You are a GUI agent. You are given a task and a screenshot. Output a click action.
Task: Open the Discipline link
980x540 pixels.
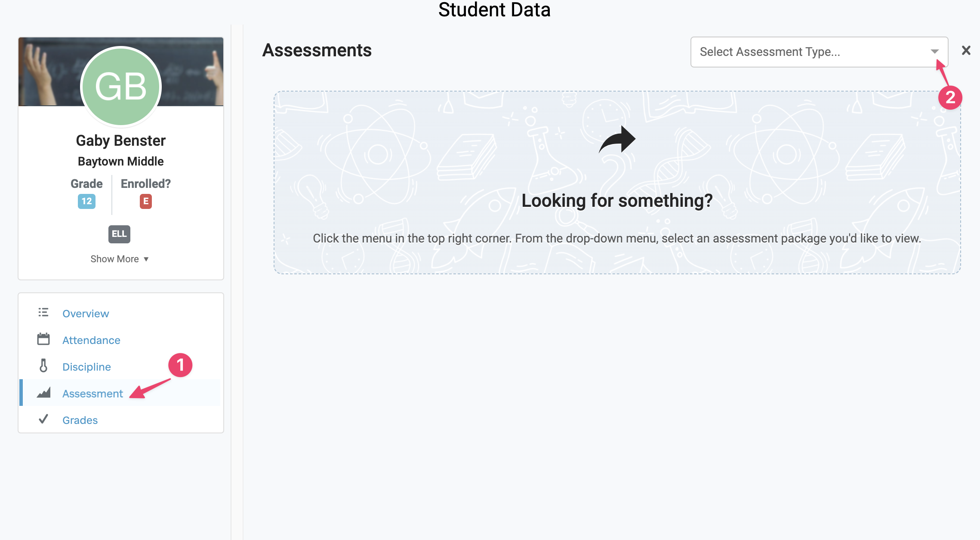[x=86, y=367]
